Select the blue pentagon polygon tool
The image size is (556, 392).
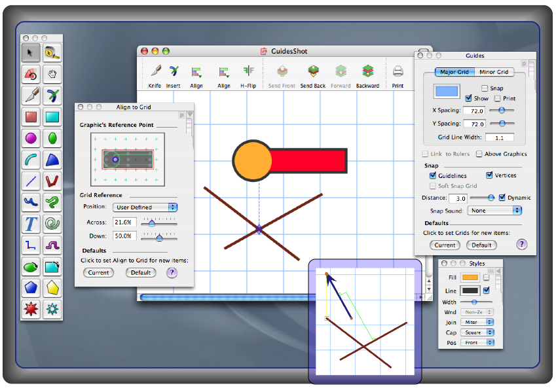(x=31, y=288)
